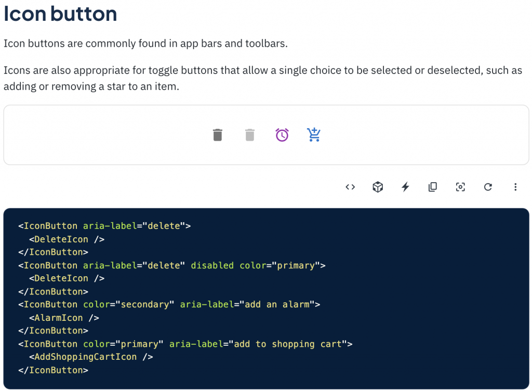Click the reset focus target icon
This screenshot has width=532, height=392.
(x=460, y=187)
